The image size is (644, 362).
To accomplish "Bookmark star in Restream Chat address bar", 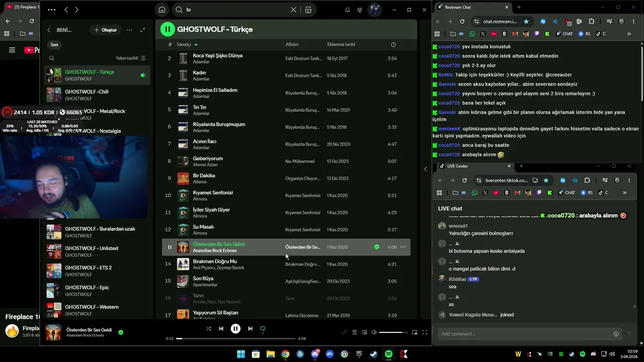I will [526, 22].
